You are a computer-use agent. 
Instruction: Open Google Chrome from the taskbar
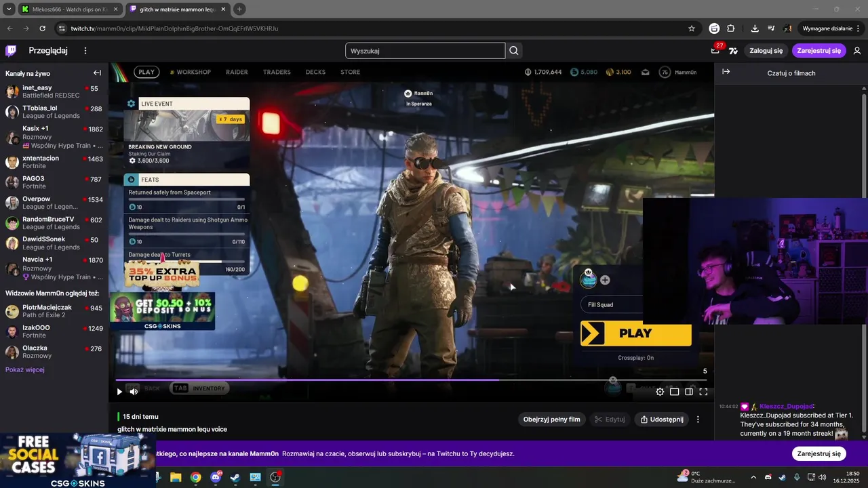tap(195, 477)
